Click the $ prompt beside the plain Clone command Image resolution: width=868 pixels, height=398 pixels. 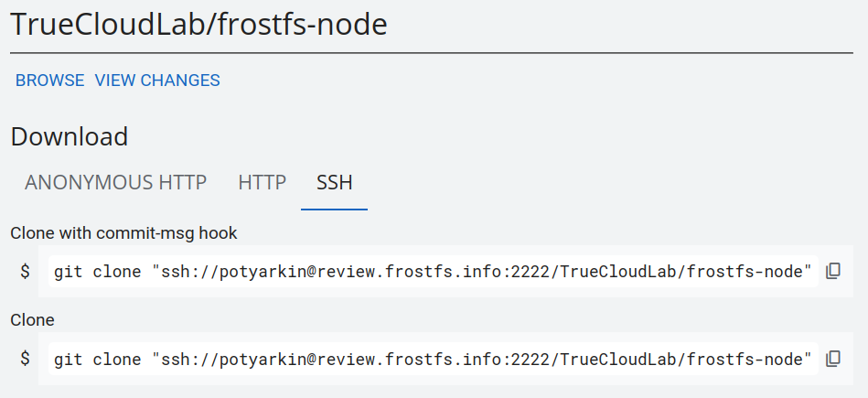tap(26, 359)
